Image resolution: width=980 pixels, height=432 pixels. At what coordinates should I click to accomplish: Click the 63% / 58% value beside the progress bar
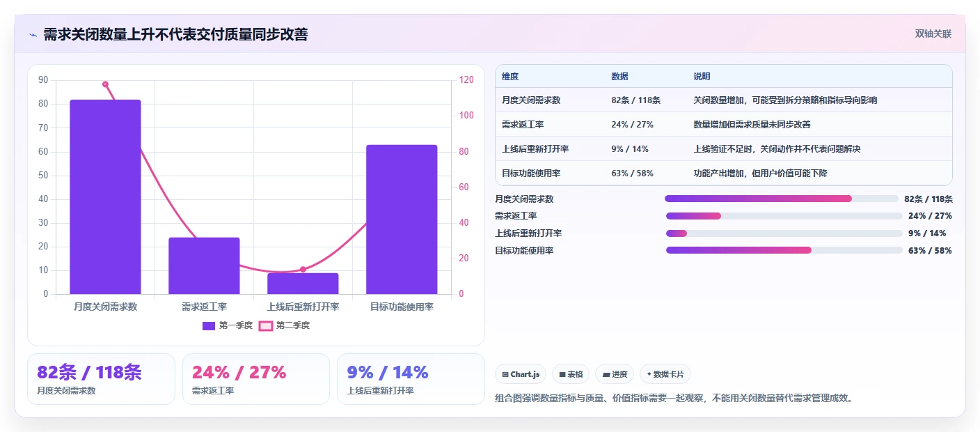930,250
